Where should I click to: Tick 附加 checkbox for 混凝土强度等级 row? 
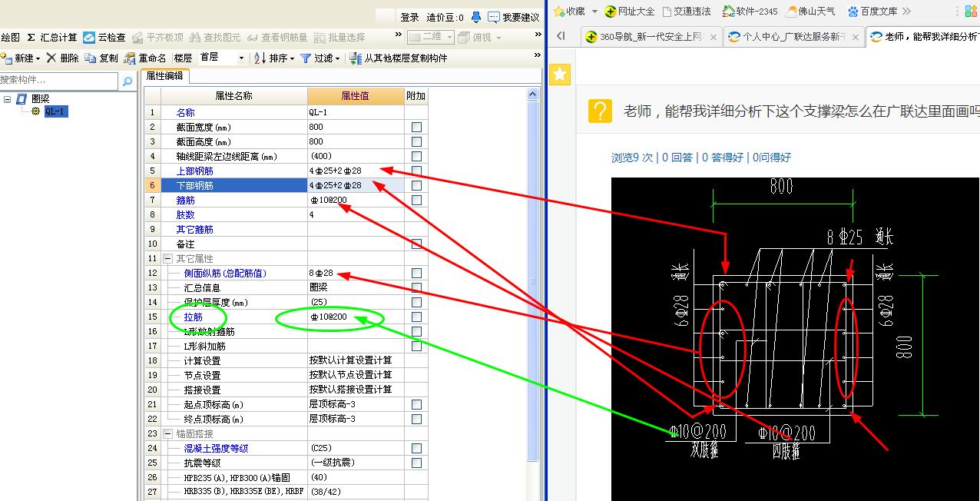pyautogui.click(x=416, y=448)
